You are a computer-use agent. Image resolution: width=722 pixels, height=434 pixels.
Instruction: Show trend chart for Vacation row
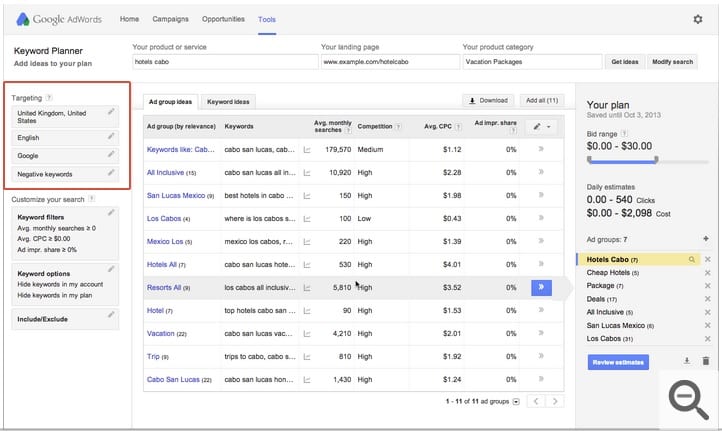click(x=307, y=334)
